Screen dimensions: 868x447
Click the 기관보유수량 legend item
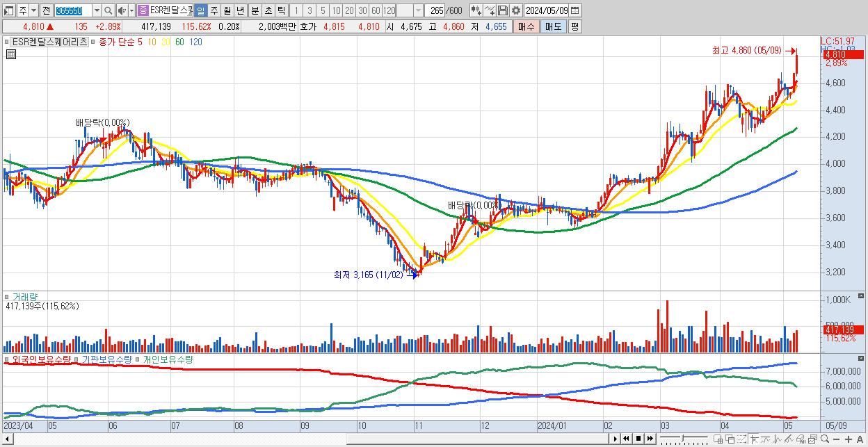[x=107, y=359]
